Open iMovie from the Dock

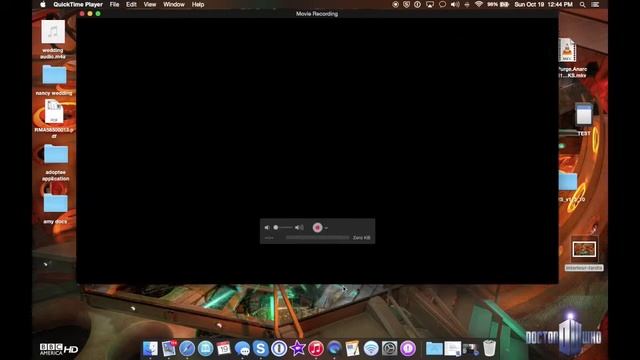297,349
